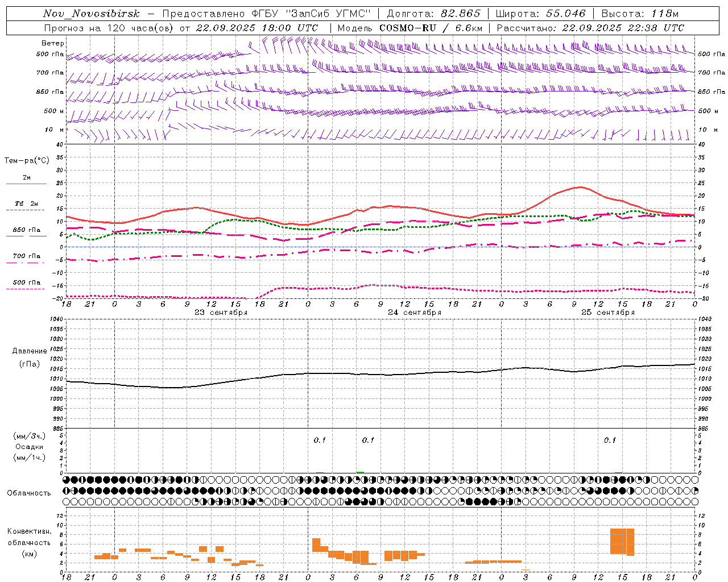This screenshot has height=582, width=728.
Task: Click the Тем-ра(°C) panel label
Action: coord(27,161)
